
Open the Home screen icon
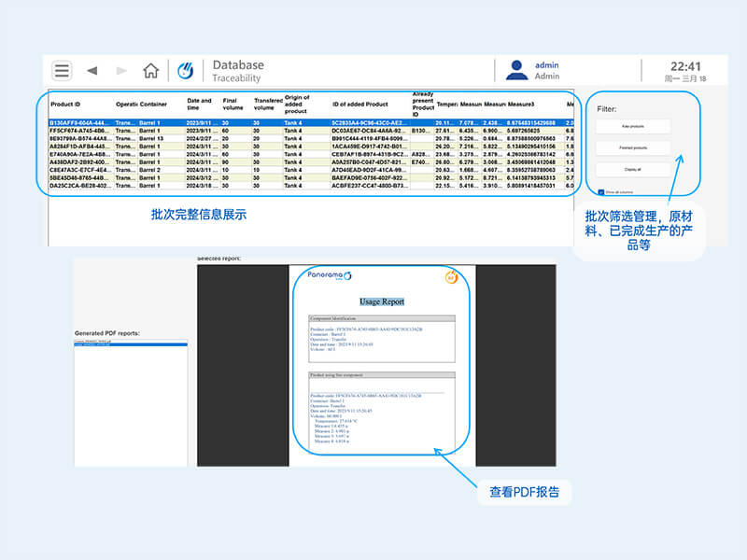(x=150, y=71)
